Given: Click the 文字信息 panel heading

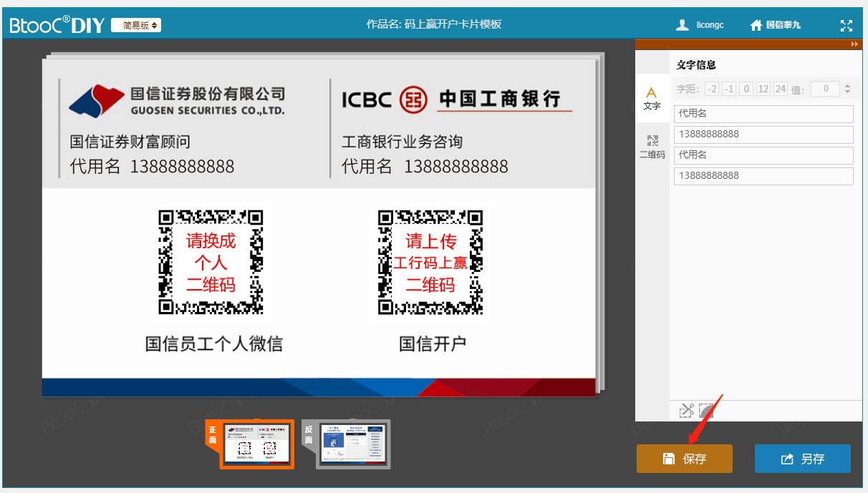Looking at the screenshot, I should [x=696, y=65].
